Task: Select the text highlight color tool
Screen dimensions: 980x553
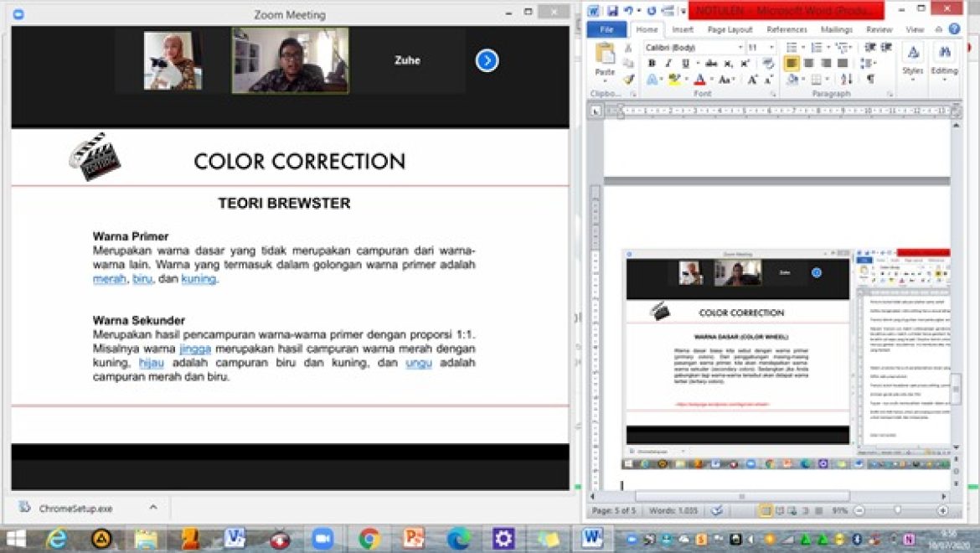Action: [673, 79]
